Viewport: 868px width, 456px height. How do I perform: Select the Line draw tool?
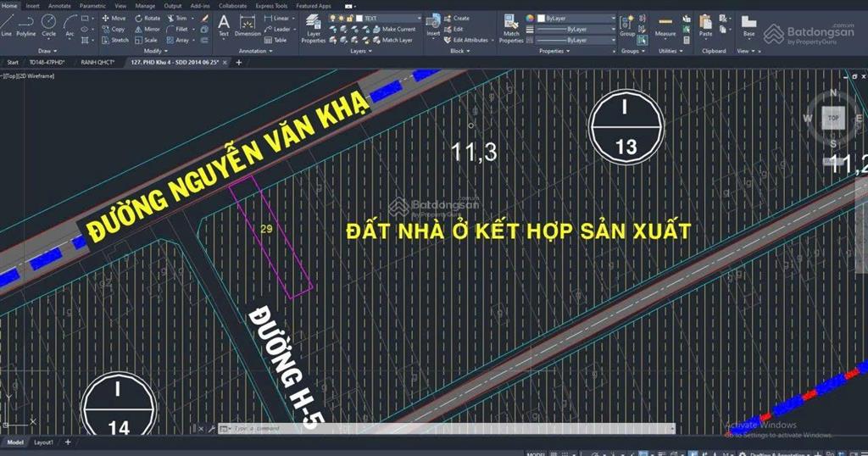coord(6,26)
